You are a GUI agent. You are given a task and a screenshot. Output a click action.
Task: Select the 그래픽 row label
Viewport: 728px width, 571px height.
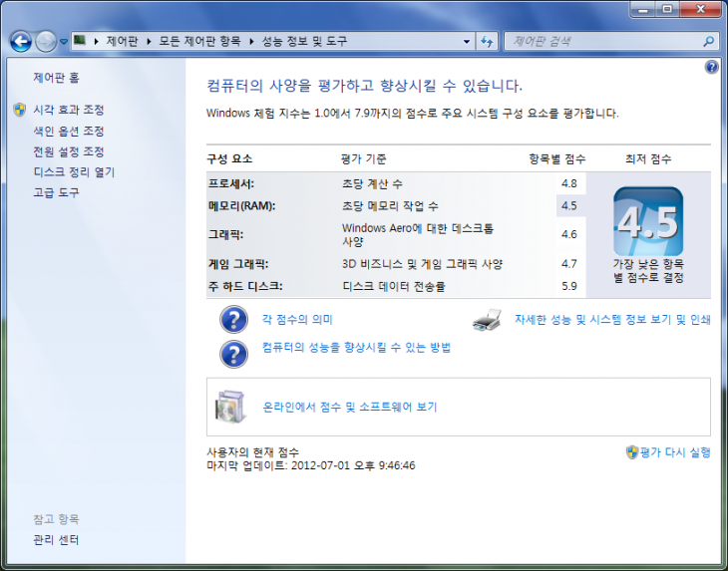225,235
